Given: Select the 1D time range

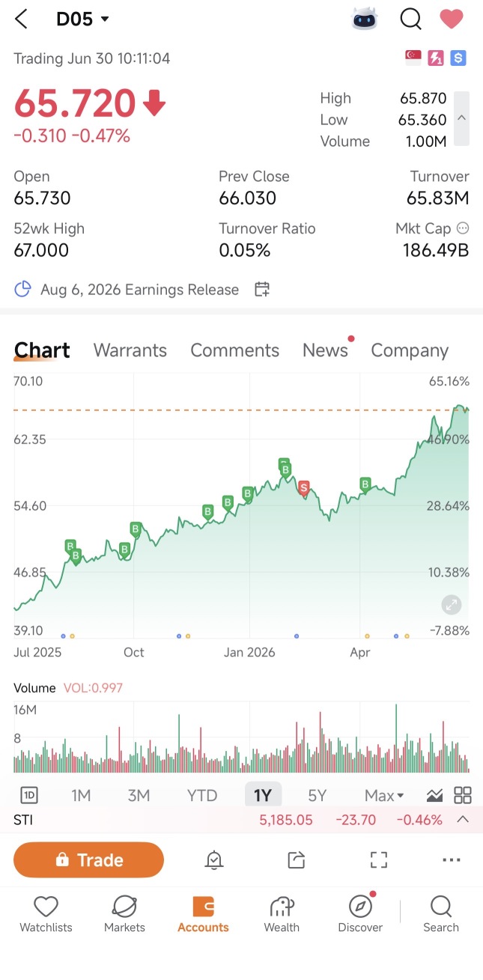Looking at the screenshot, I should (x=29, y=795).
